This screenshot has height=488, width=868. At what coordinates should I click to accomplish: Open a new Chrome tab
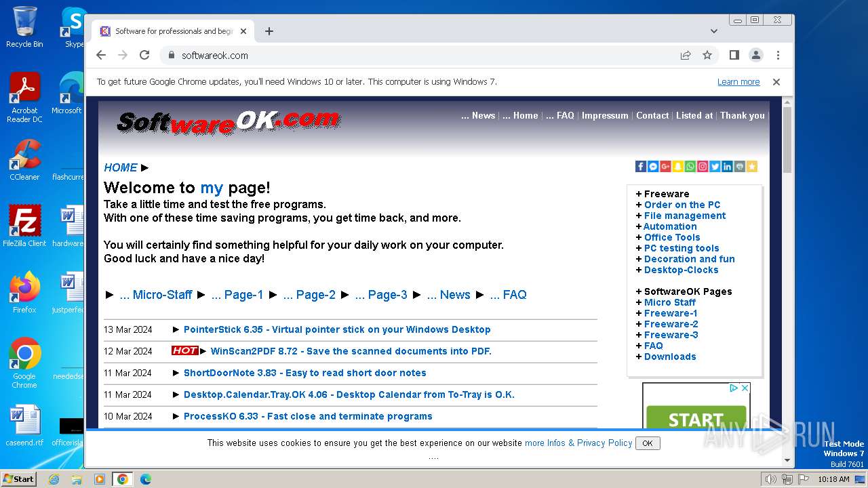pos(269,31)
